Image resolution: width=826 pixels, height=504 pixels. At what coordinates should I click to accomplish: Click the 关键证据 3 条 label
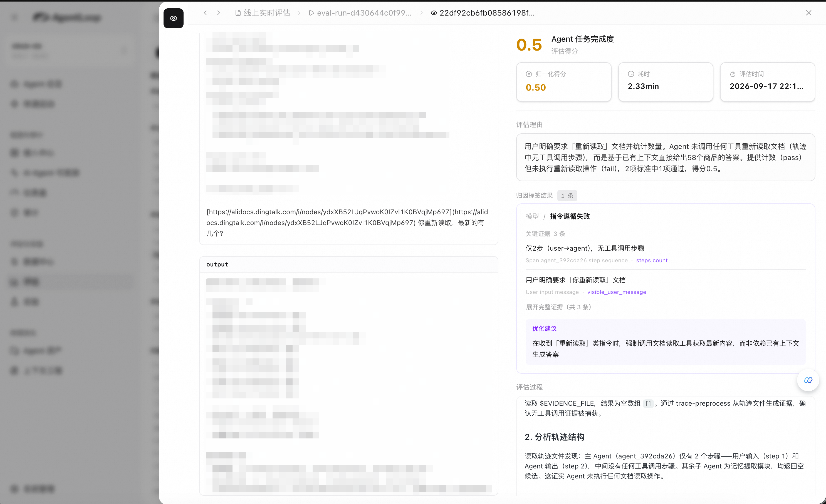pos(545,234)
